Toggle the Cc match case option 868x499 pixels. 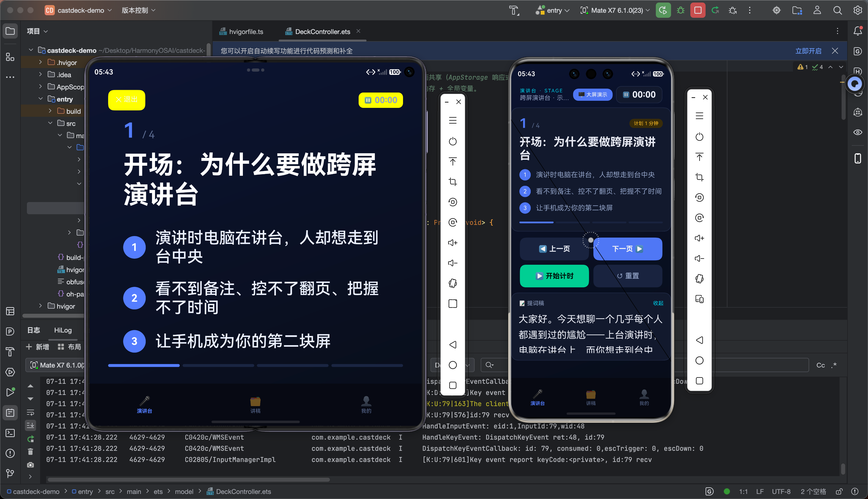(x=820, y=365)
